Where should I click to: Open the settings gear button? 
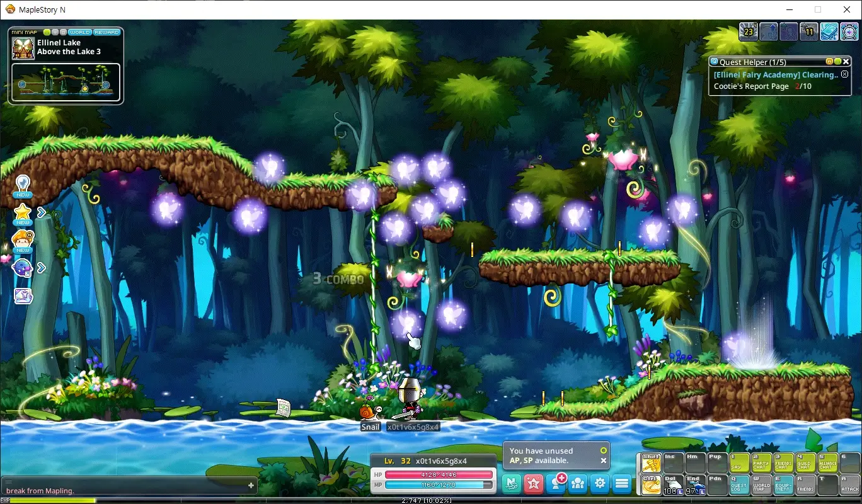tap(600, 483)
